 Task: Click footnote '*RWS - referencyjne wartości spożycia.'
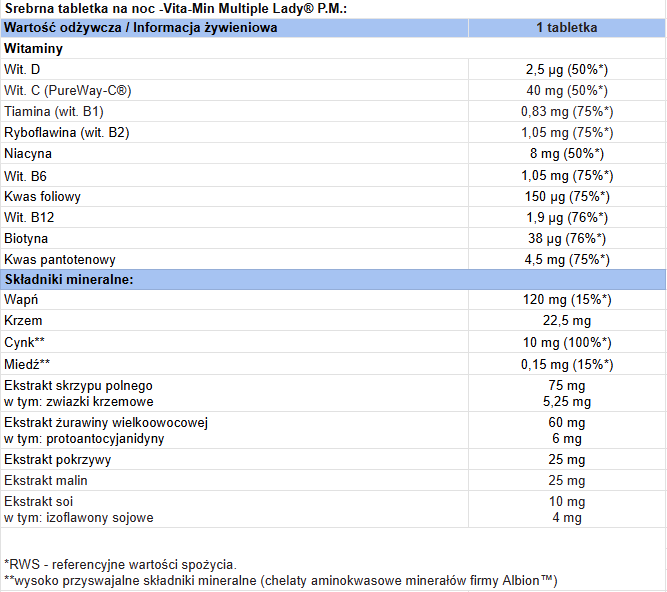(x=120, y=564)
